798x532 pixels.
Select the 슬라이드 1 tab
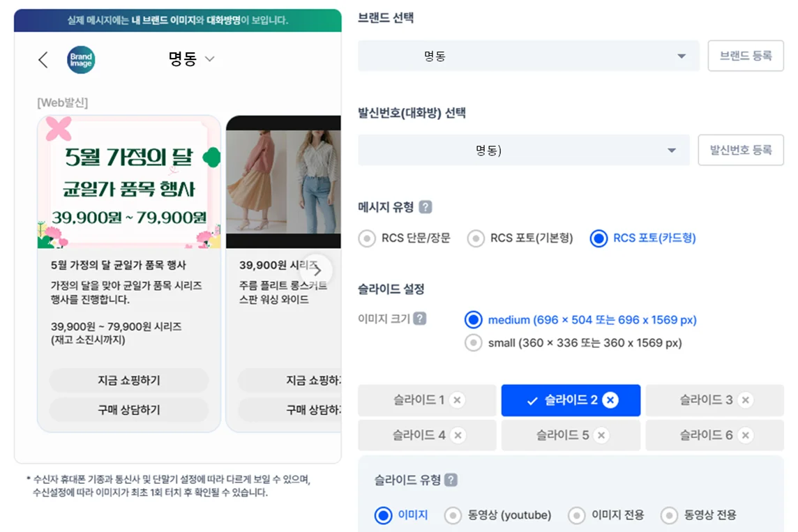(427, 400)
